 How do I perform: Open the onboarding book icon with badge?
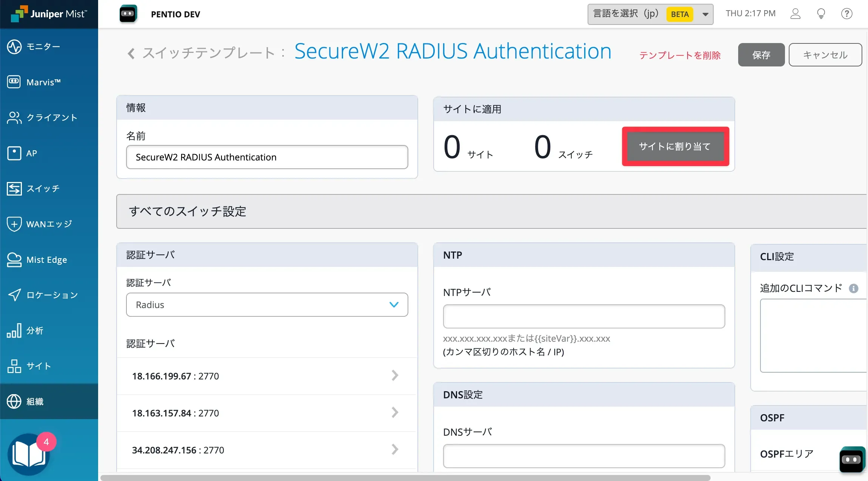click(x=29, y=454)
